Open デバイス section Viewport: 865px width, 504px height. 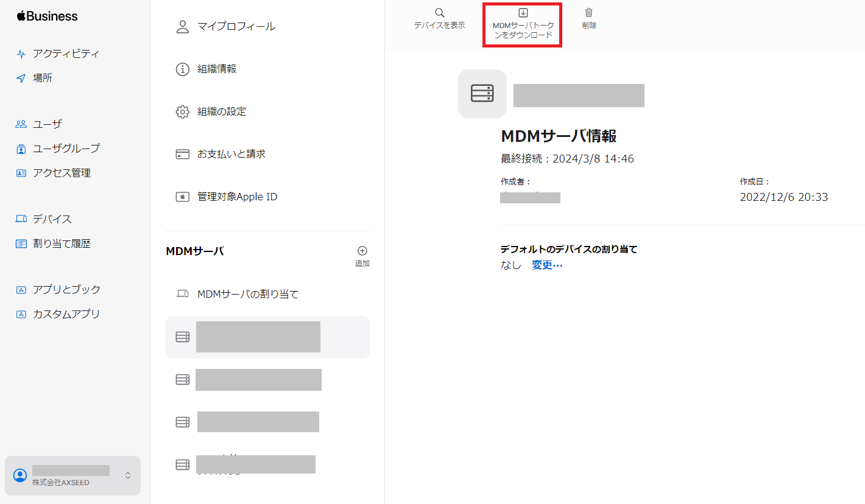click(x=52, y=219)
